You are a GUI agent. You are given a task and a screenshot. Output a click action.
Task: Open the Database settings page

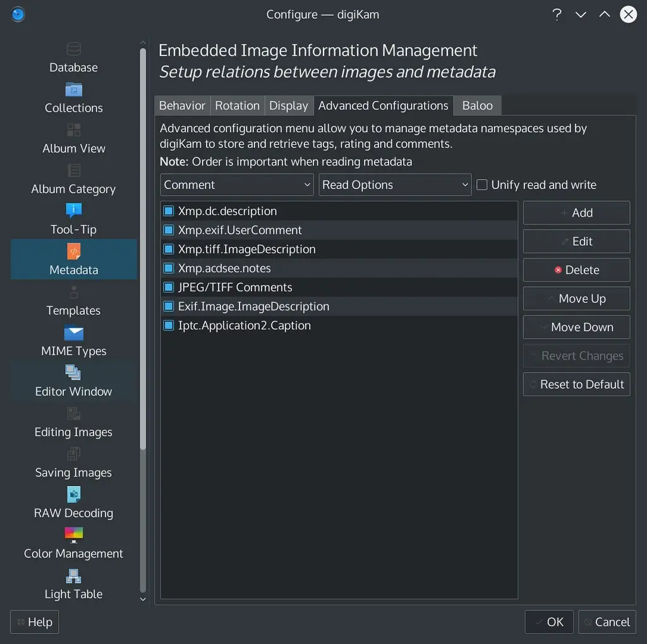click(x=73, y=57)
